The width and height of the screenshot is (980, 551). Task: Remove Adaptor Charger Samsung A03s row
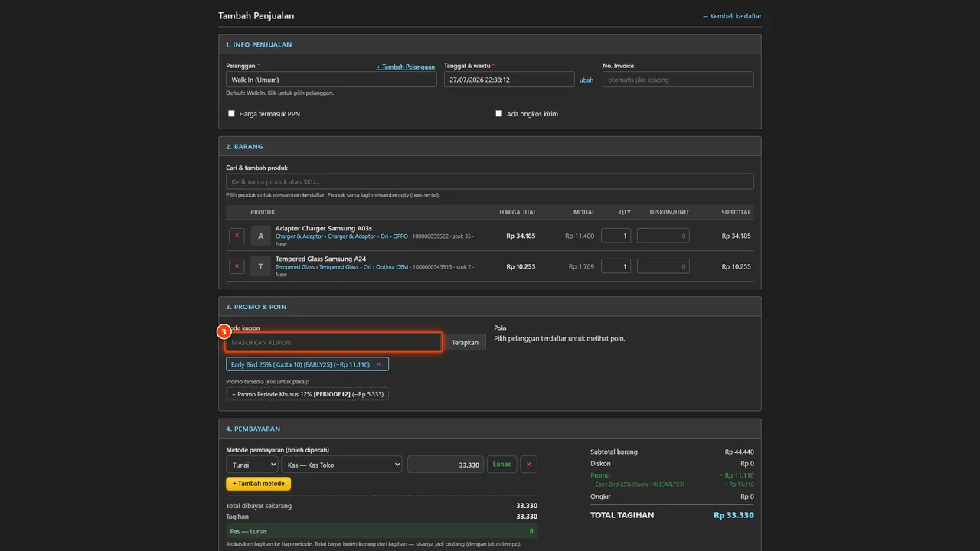[x=237, y=236]
